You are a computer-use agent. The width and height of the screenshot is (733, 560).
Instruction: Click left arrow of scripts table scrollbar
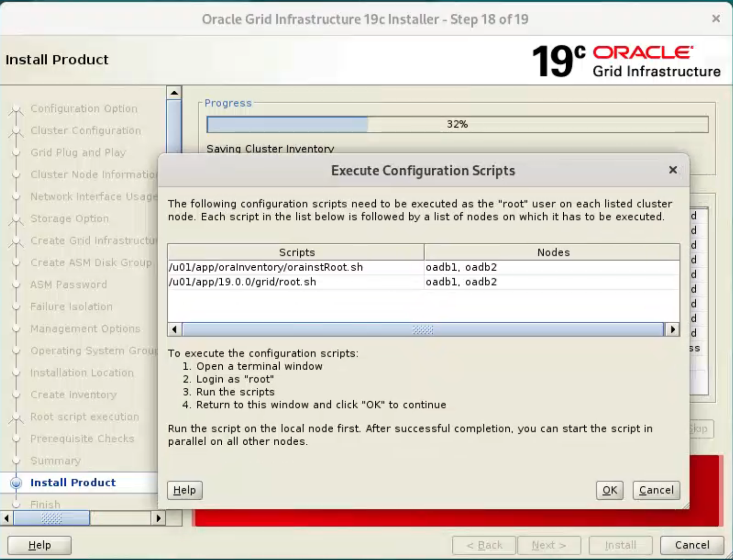175,330
